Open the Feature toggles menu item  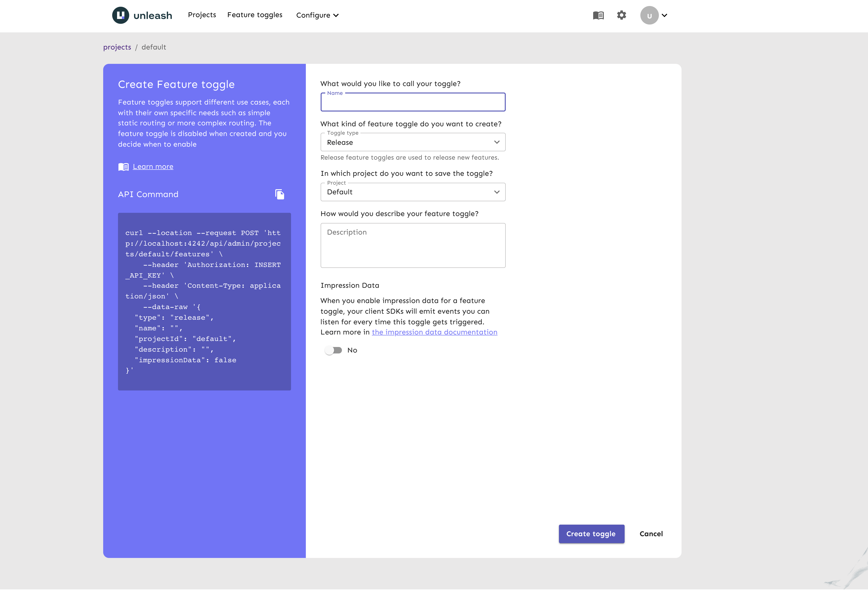[x=254, y=15]
